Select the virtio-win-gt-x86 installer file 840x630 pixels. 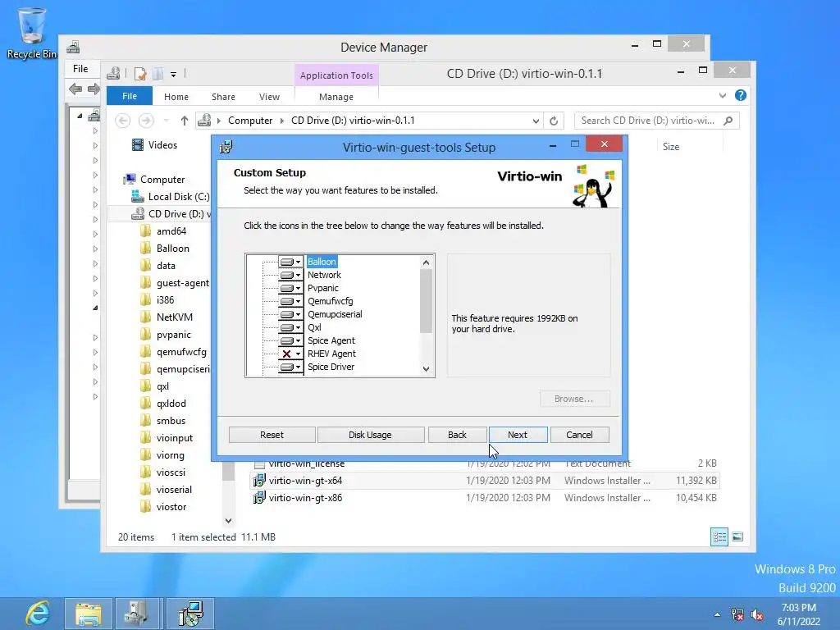tap(485, 498)
